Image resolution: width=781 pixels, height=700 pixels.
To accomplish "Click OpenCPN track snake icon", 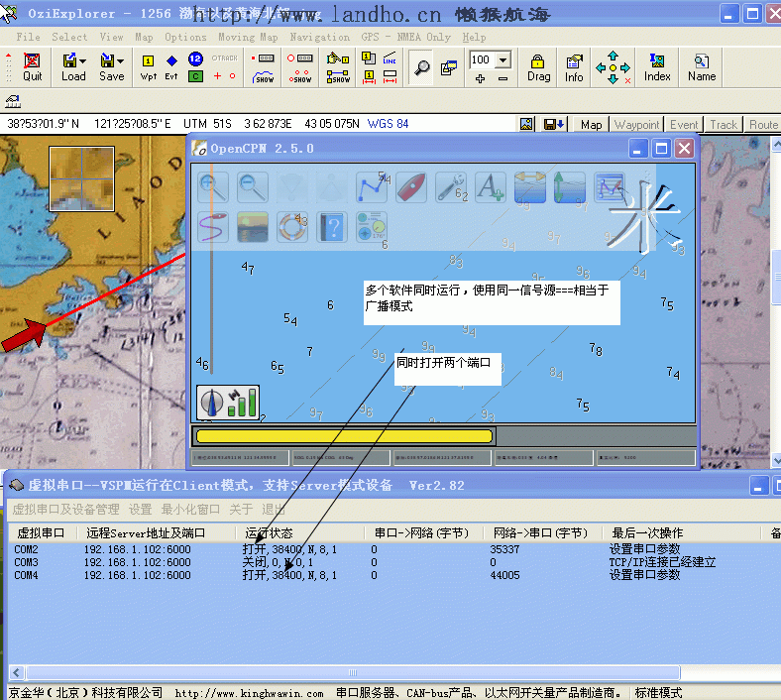I will tap(213, 227).
